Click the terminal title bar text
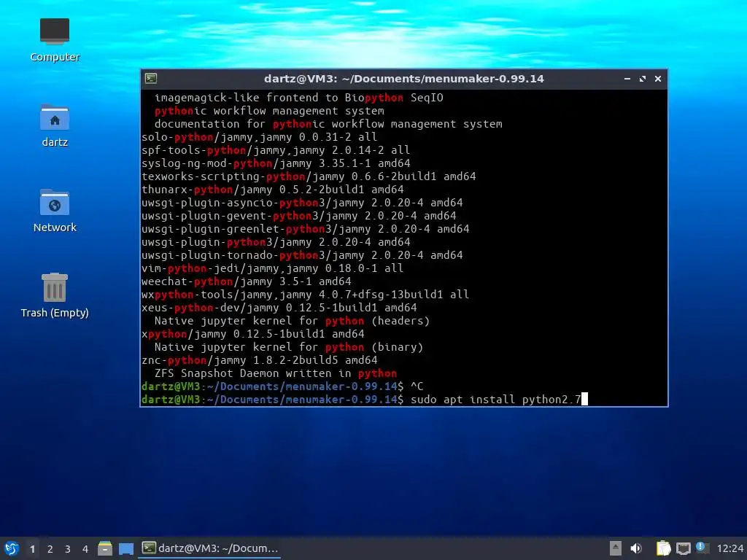 pyautogui.click(x=404, y=79)
